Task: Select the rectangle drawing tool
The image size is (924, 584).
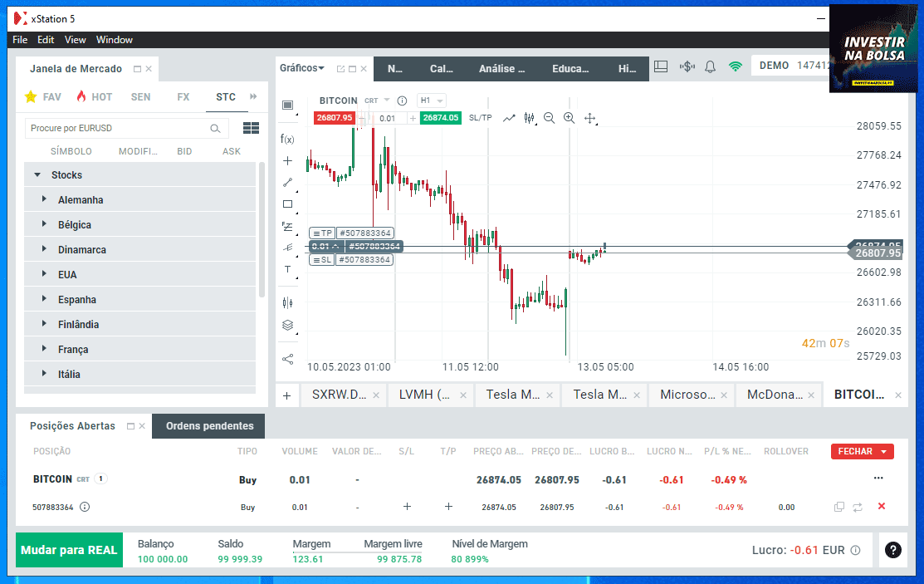Action: 287,204
